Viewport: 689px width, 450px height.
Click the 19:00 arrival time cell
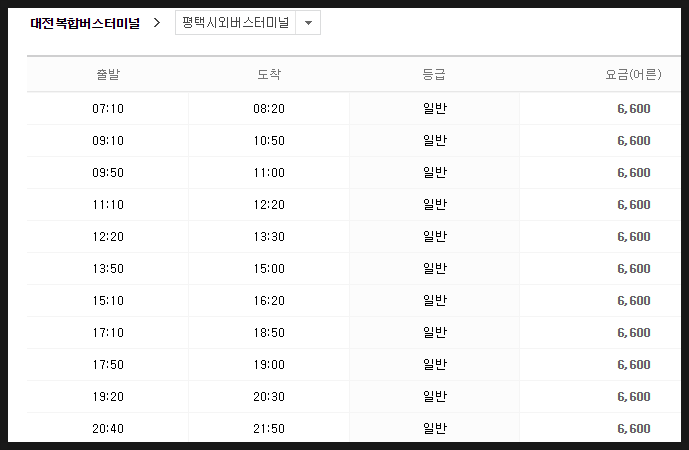tap(269, 365)
